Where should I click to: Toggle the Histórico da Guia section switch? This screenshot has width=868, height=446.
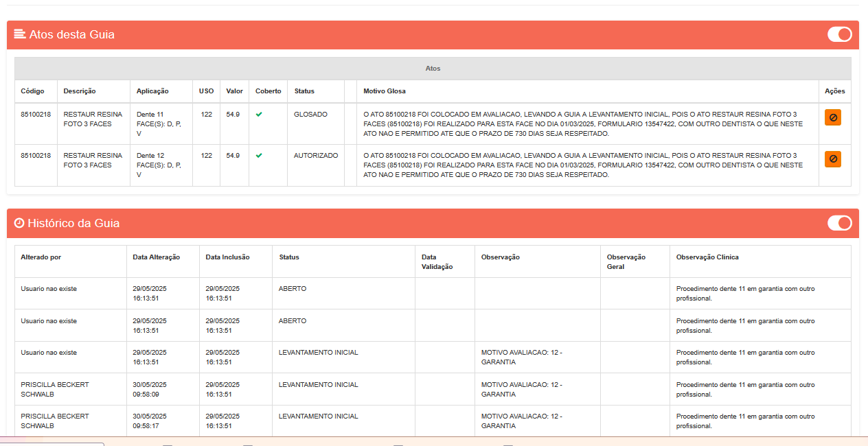(839, 223)
